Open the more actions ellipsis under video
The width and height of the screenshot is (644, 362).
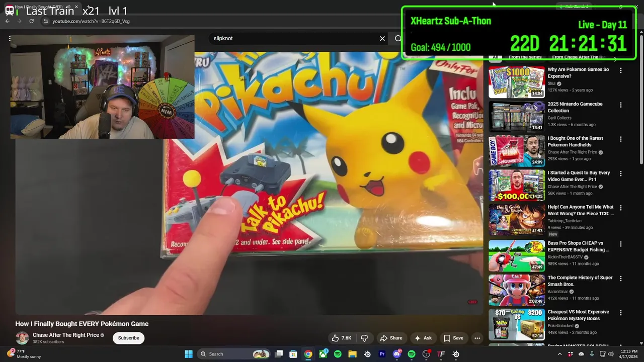tap(477, 338)
